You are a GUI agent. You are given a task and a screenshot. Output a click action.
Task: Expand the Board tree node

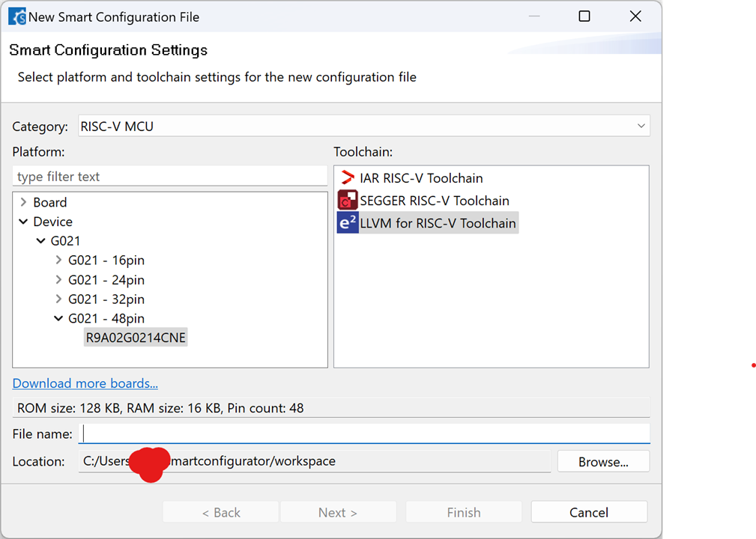click(x=24, y=202)
